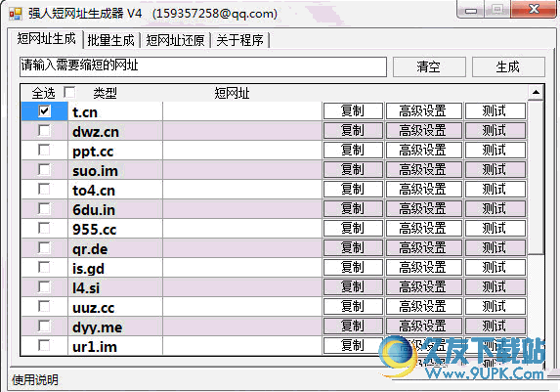Viewport: 560px width, 392px height.
Task: Click 测试 for 6du.in row
Action: click(x=495, y=208)
